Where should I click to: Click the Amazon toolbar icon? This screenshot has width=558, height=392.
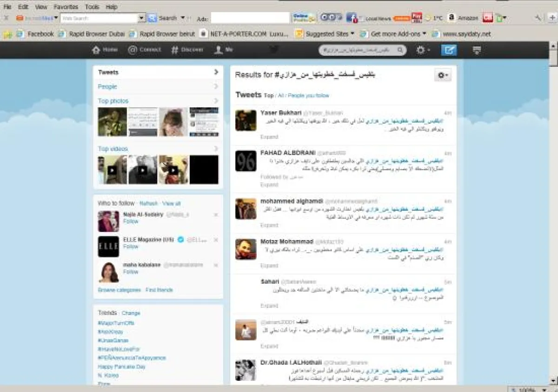click(x=452, y=18)
